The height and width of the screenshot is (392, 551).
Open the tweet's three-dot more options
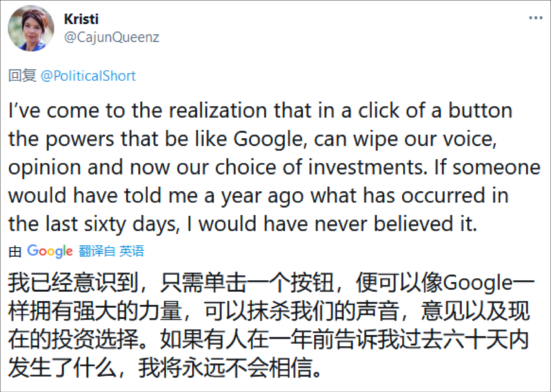pos(535,18)
